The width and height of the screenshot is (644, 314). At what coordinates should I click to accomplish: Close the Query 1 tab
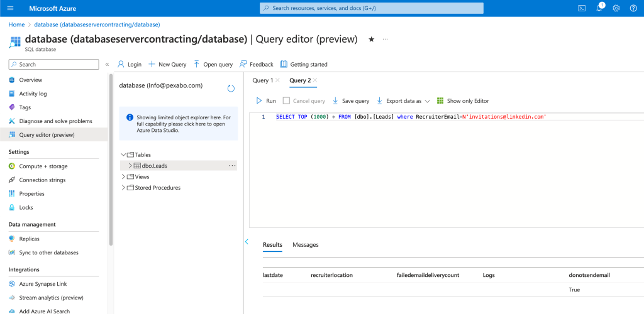tap(277, 80)
